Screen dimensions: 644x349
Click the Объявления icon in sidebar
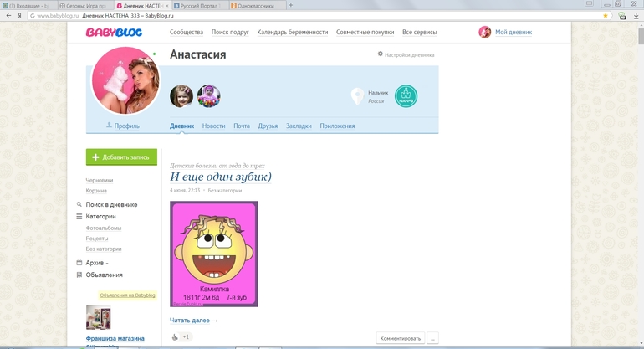click(79, 275)
